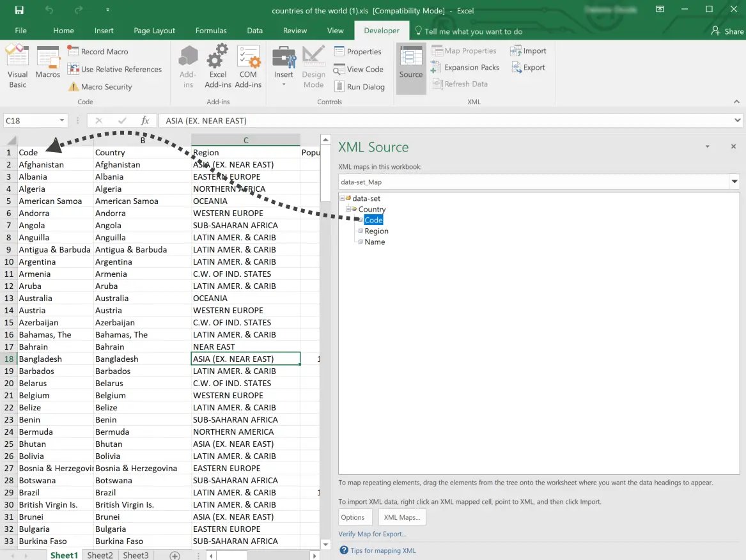Screen dimensions: 746x560
Task: Switch to the Sheet2 tab
Action: [100, 556]
